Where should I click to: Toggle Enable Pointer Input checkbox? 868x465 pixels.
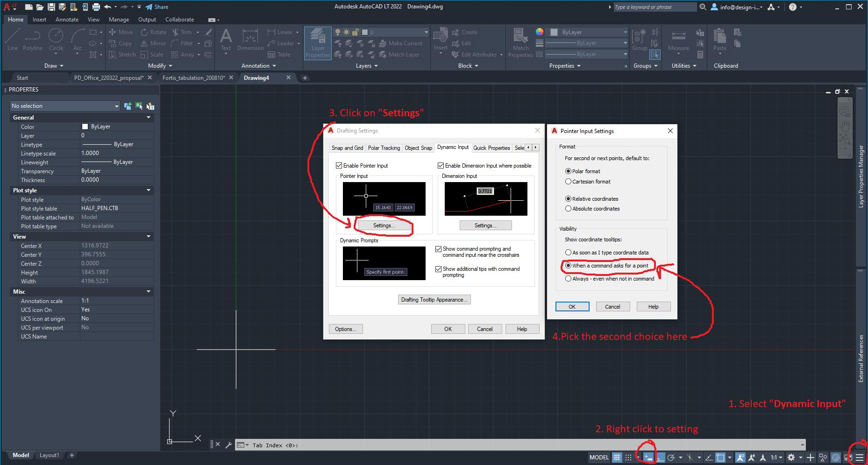coord(339,166)
